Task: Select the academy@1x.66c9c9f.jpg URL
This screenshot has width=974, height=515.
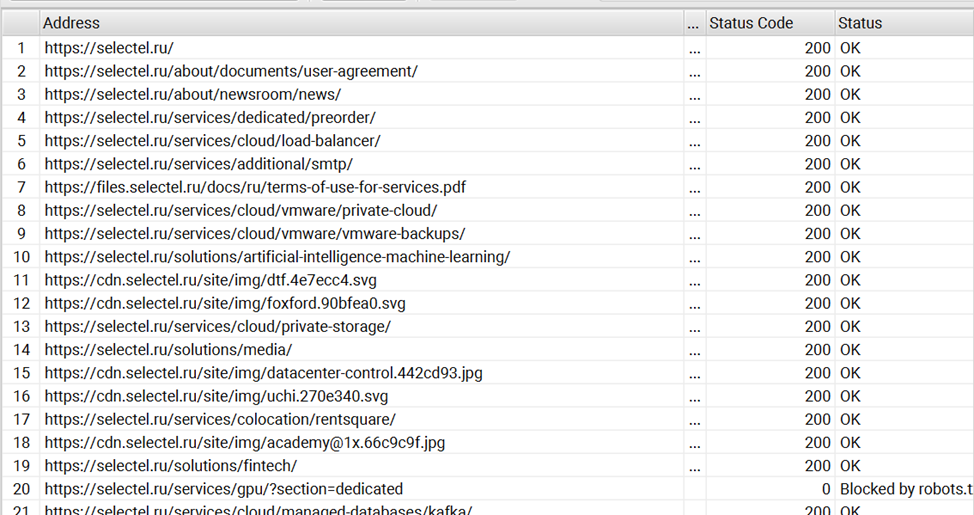Action: (245, 443)
